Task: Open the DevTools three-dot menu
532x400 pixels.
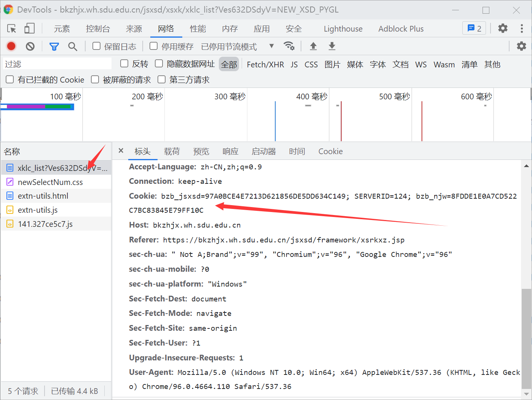Action: click(x=521, y=29)
